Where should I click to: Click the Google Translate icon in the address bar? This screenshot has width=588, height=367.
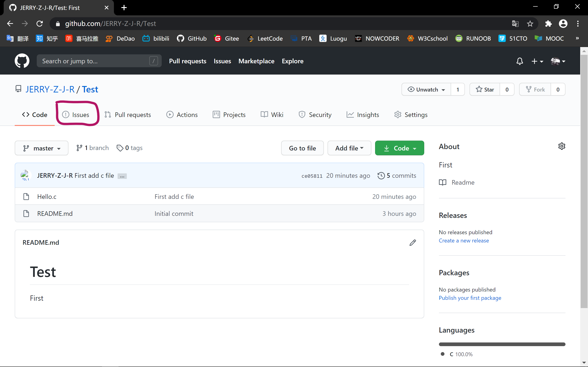click(515, 24)
